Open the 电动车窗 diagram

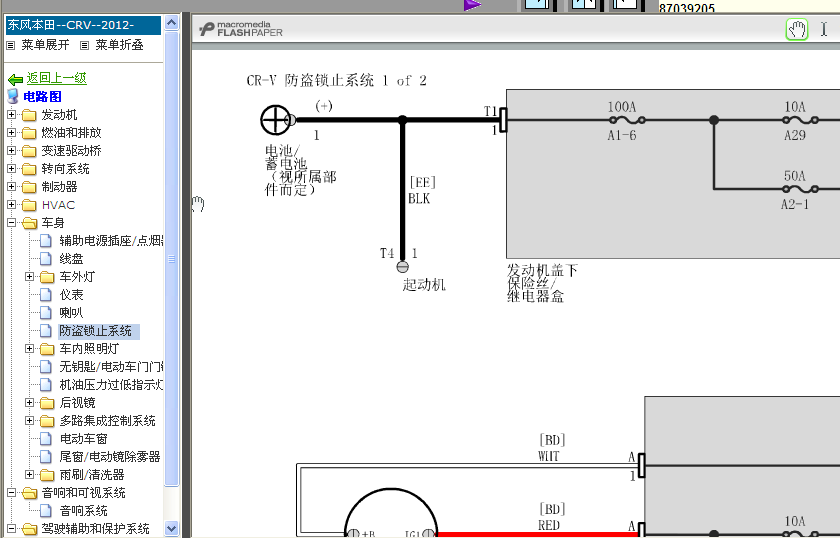point(84,439)
